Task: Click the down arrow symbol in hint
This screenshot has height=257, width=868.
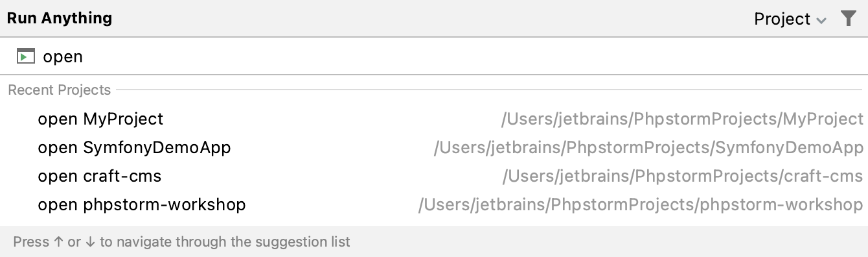Action: point(90,242)
